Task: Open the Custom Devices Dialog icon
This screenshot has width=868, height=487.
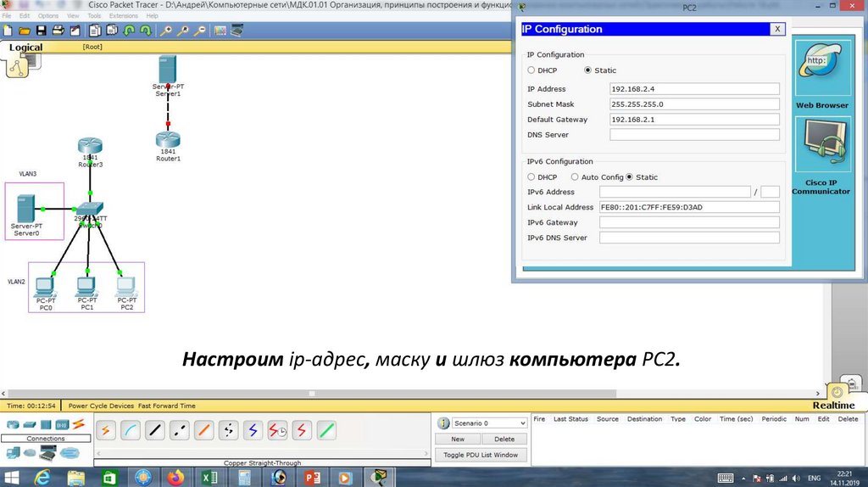Action: pos(237,31)
